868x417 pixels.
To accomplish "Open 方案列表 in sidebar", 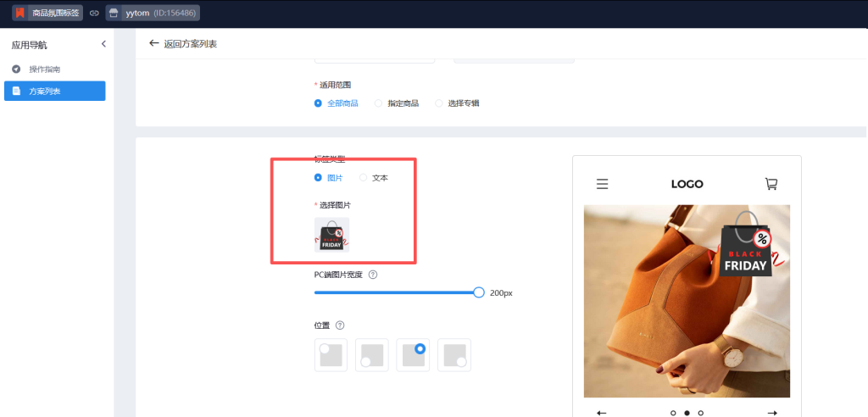I will 55,91.
